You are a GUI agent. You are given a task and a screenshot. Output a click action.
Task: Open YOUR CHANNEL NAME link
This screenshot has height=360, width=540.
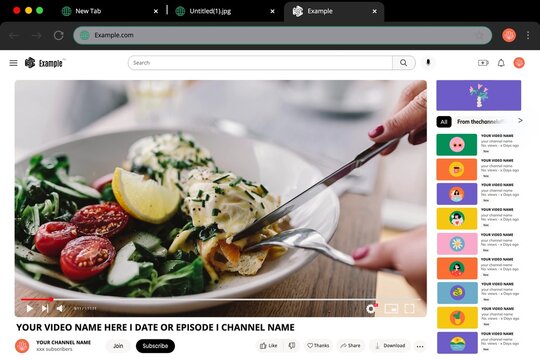[x=63, y=342]
